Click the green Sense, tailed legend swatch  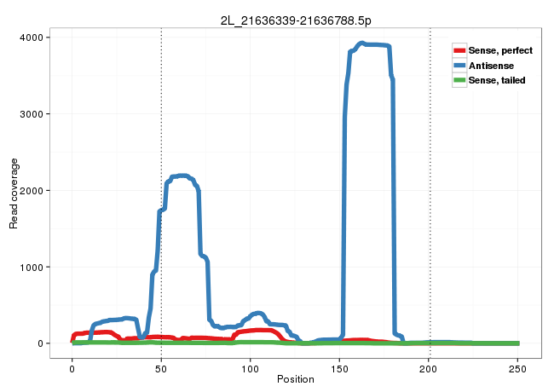click(460, 80)
